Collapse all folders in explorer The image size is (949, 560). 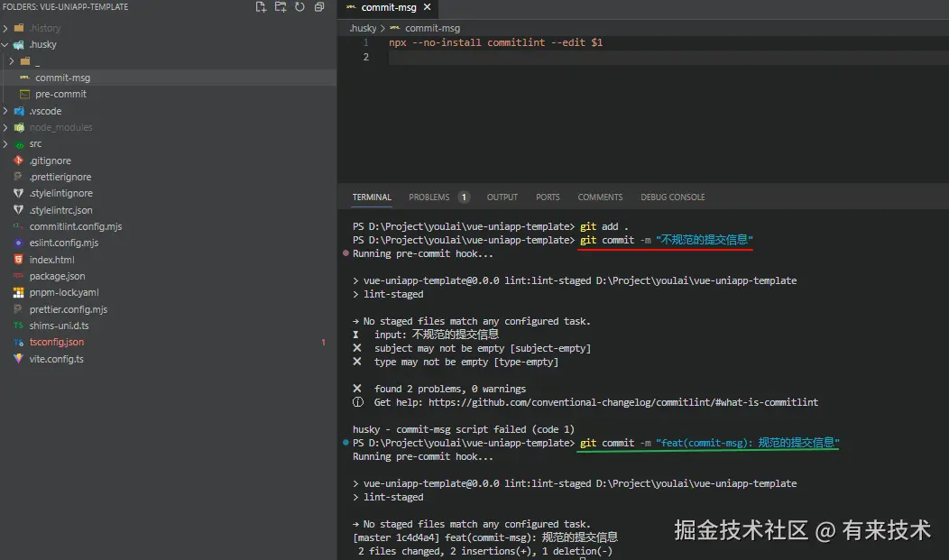point(319,7)
